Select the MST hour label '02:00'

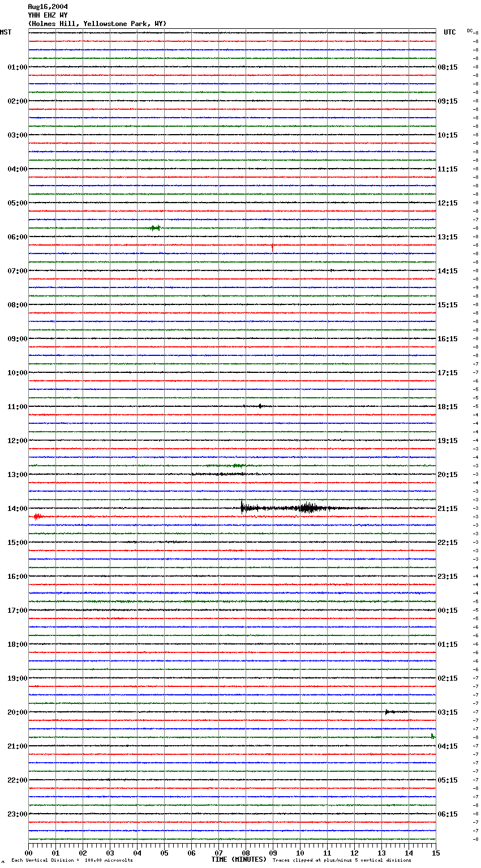(x=18, y=101)
